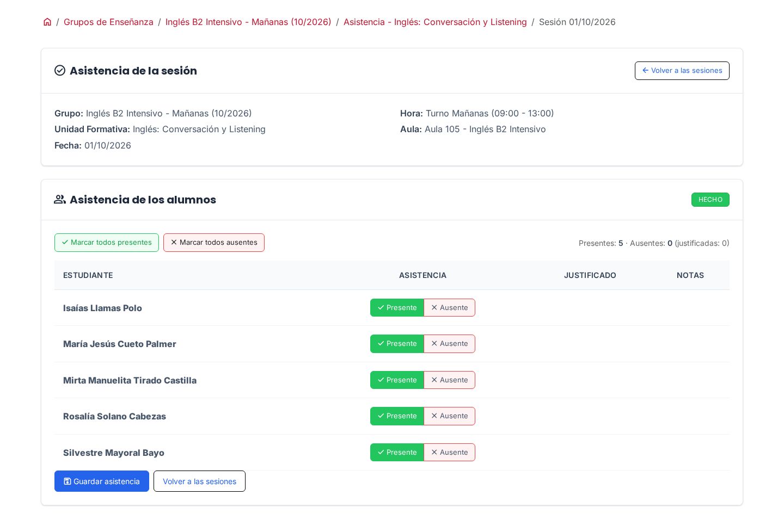This screenshot has height=532, width=784.
Task: Click top Volver a las sesiones button
Action: (682, 71)
